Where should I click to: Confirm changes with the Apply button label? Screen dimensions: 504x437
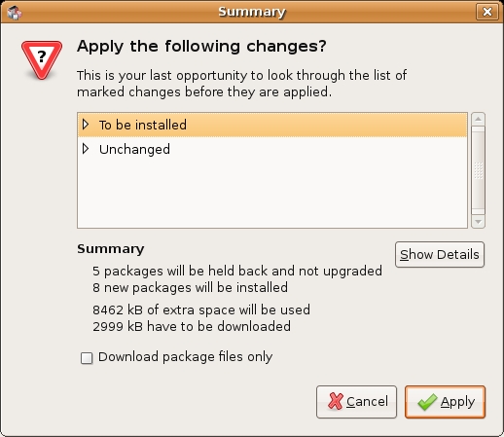pyautogui.click(x=457, y=402)
